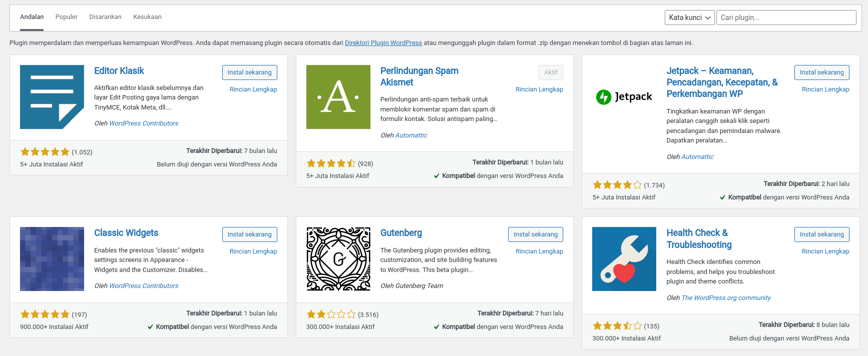Switch to the Kesukaan tab
The height and width of the screenshot is (356, 868).
tap(147, 17)
